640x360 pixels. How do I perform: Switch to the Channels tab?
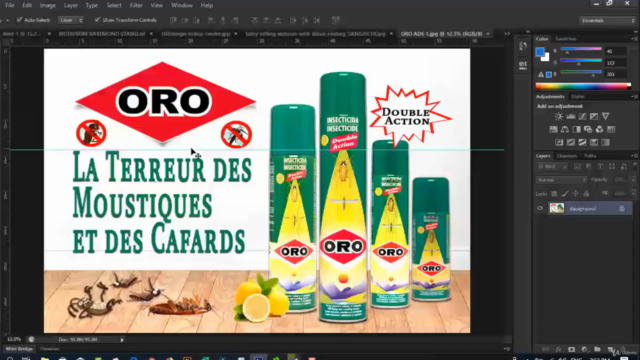click(567, 156)
